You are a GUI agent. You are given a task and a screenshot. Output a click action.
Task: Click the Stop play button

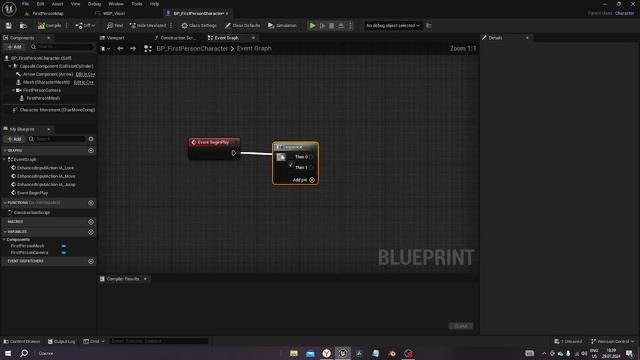point(331,25)
